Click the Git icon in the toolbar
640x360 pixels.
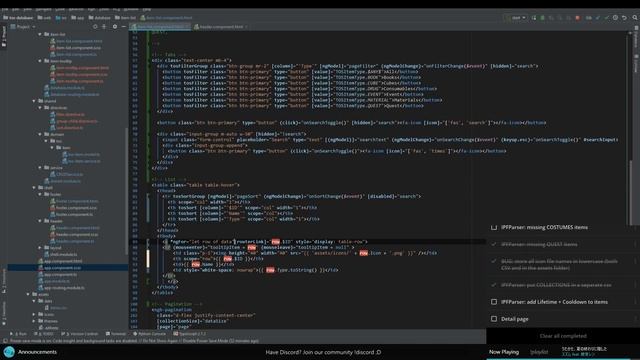589,18
